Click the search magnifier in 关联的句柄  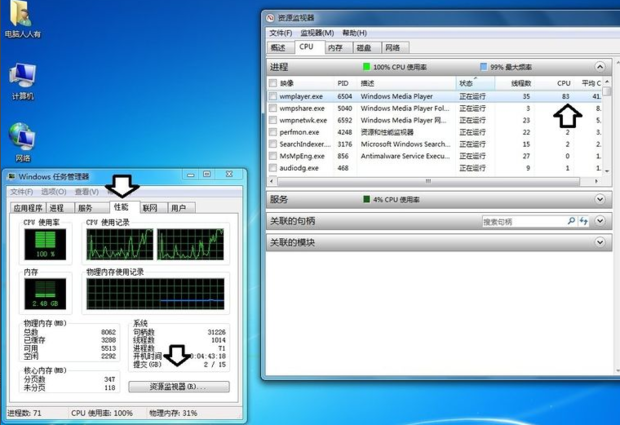(571, 221)
